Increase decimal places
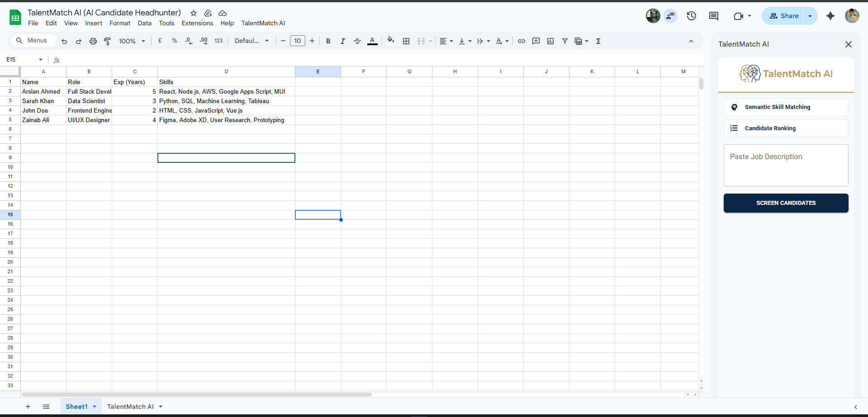Screen dimensions: 868x417 pyautogui.click(x=204, y=41)
